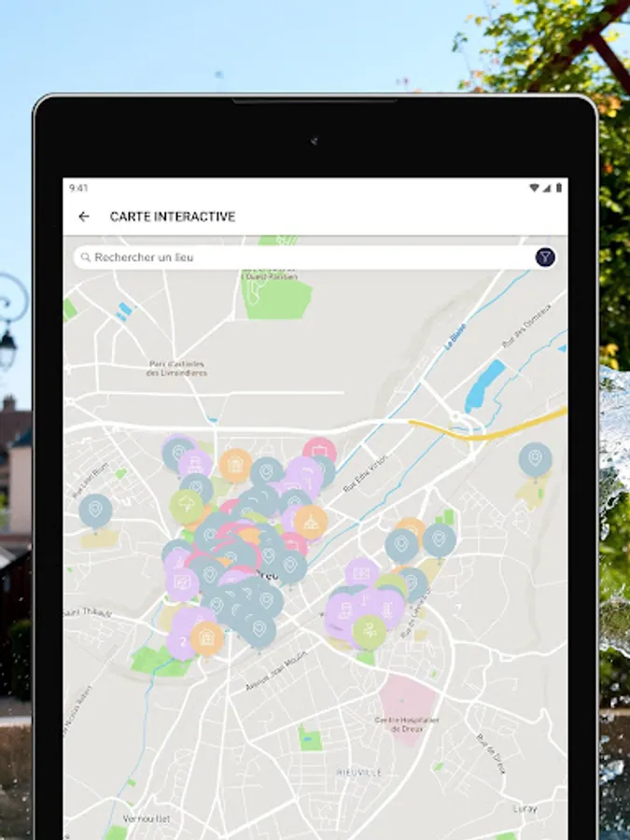Viewport: 630px width, 840px height.
Task: Select the purple chart marker on the cluster's west side
Action: 182,581
